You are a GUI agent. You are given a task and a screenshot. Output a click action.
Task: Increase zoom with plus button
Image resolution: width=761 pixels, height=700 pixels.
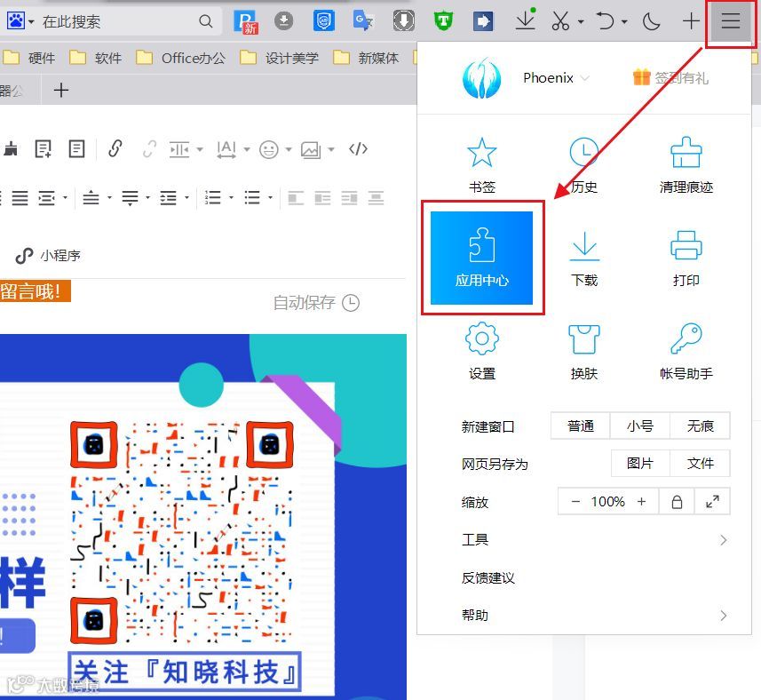point(642,501)
